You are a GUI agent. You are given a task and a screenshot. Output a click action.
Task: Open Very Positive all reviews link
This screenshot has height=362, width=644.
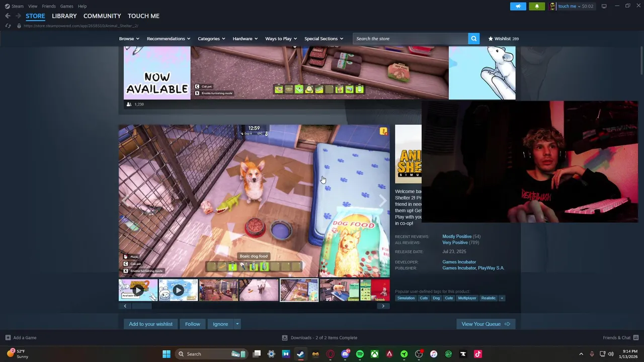[455, 243]
